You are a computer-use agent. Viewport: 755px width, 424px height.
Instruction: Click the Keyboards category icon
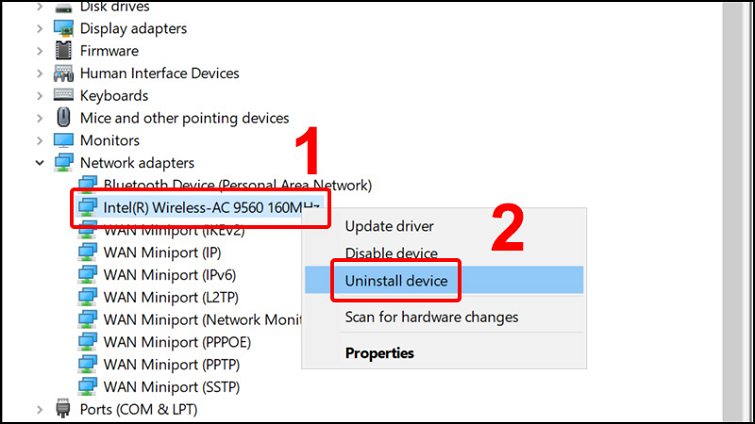point(63,96)
